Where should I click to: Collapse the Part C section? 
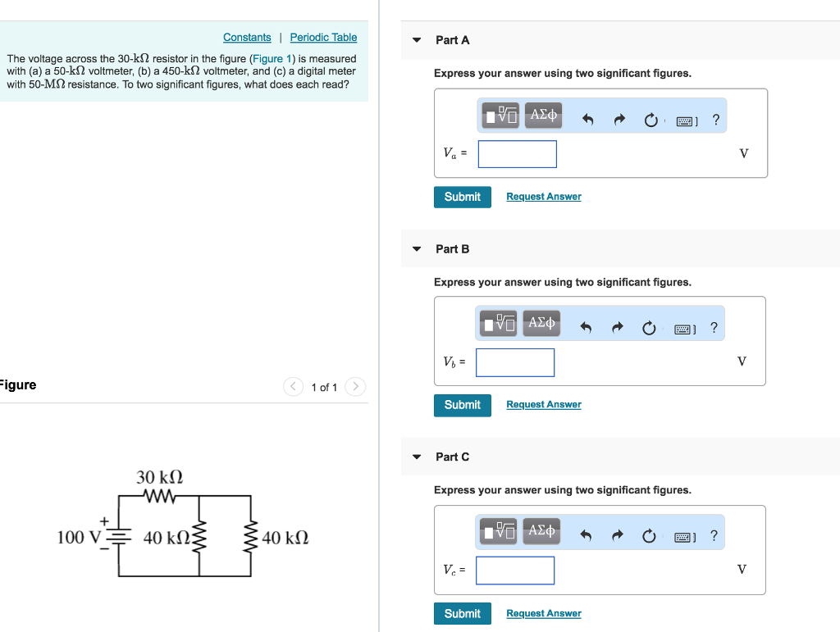coord(416,457)
